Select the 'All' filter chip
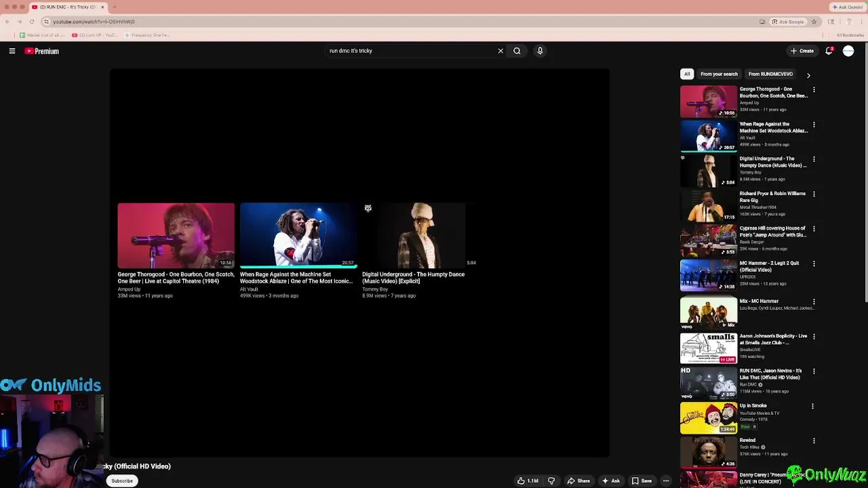The image size is (868, 488). (x=687, y=74)
